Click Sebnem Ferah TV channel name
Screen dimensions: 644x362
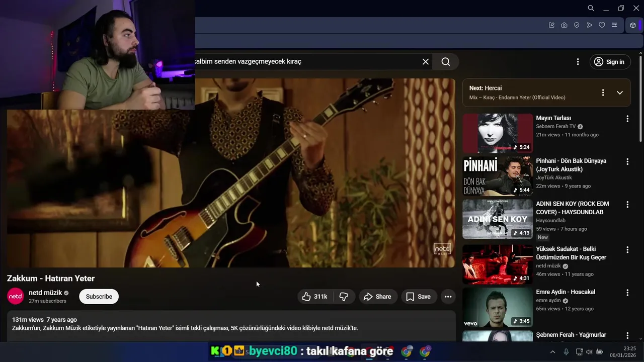tap(555, 126)
